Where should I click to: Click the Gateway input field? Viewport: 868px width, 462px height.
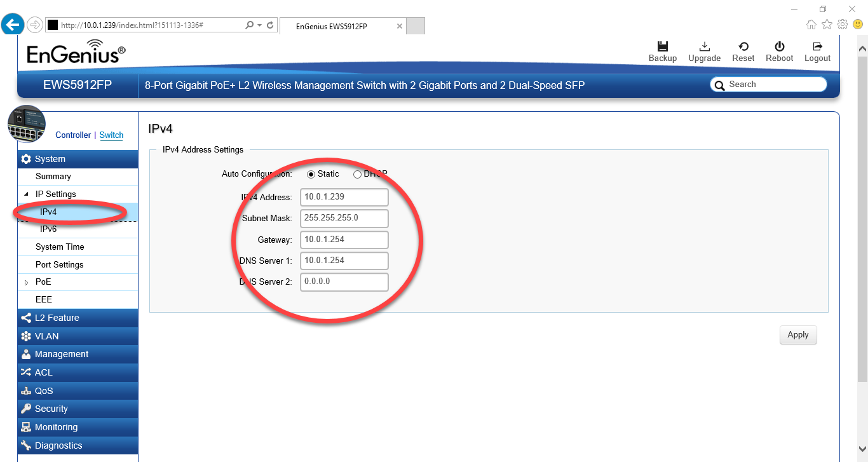coord(344,240)
